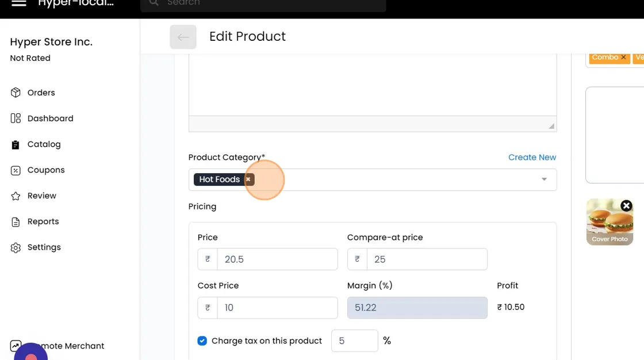Expand the Product Category dropdown arrow
The width and height of the screenshot is (644, 360).
[544, 179]
